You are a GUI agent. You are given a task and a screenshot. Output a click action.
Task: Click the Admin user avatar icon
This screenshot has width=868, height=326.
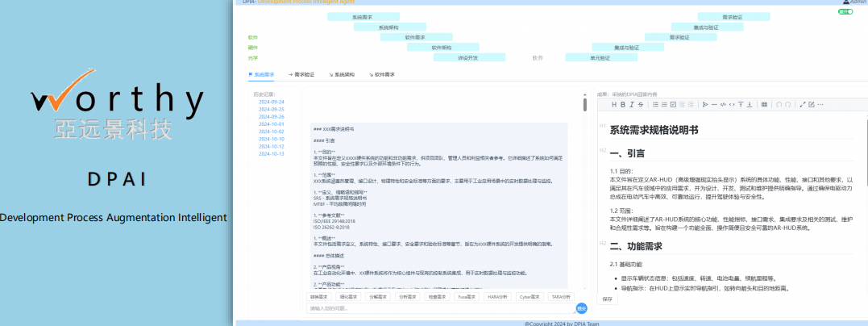[x=845, y=2]
